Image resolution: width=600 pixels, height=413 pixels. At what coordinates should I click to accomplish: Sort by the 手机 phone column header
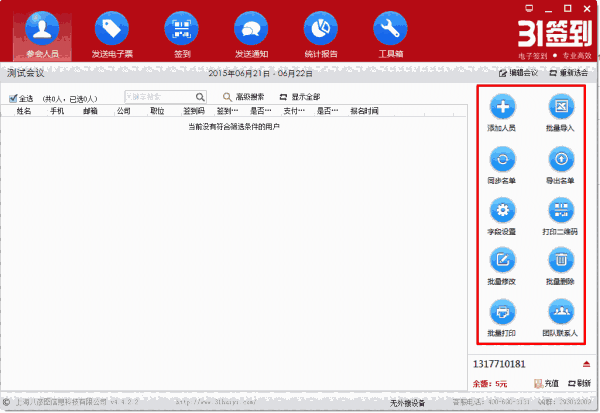click(57, 111)
